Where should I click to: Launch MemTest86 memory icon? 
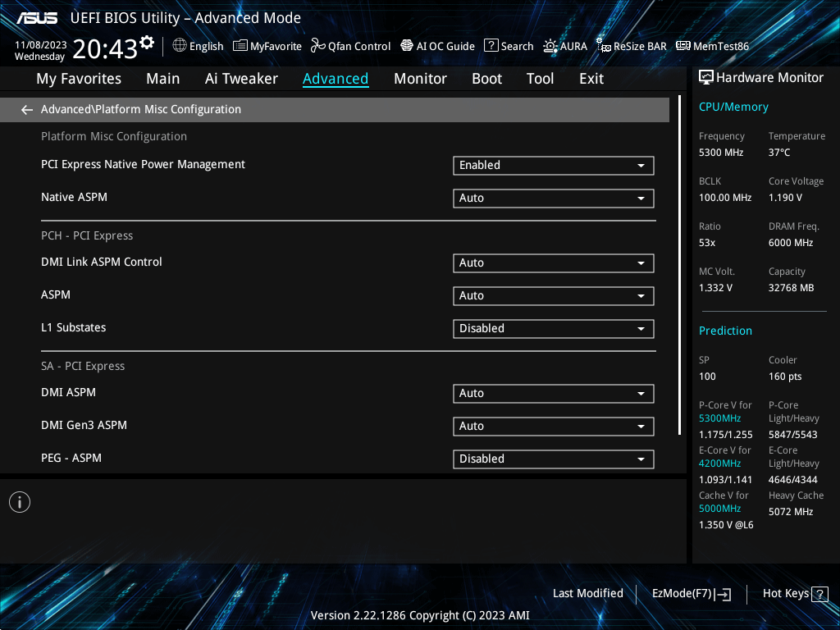point(683,46)
